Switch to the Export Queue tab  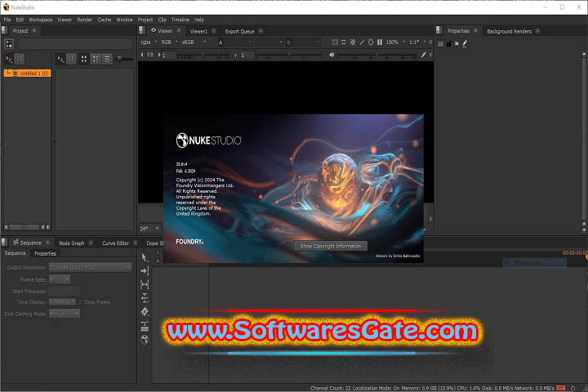(x=239, y=31)
